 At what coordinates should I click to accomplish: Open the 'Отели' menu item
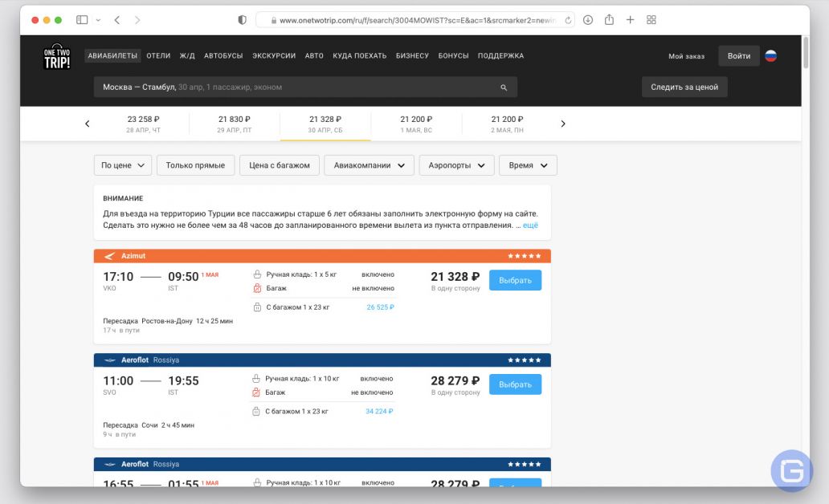[158, 55]
